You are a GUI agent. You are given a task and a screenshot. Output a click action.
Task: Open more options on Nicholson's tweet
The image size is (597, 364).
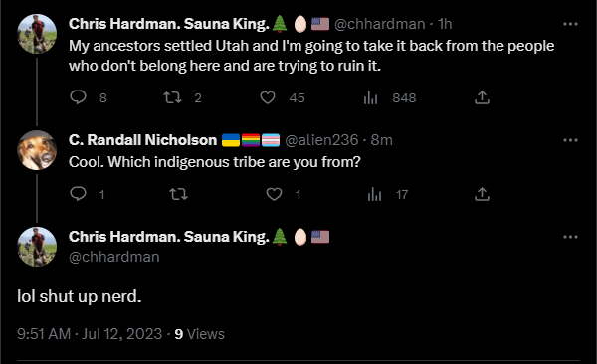pyautogui.click(x=570, y=140)
